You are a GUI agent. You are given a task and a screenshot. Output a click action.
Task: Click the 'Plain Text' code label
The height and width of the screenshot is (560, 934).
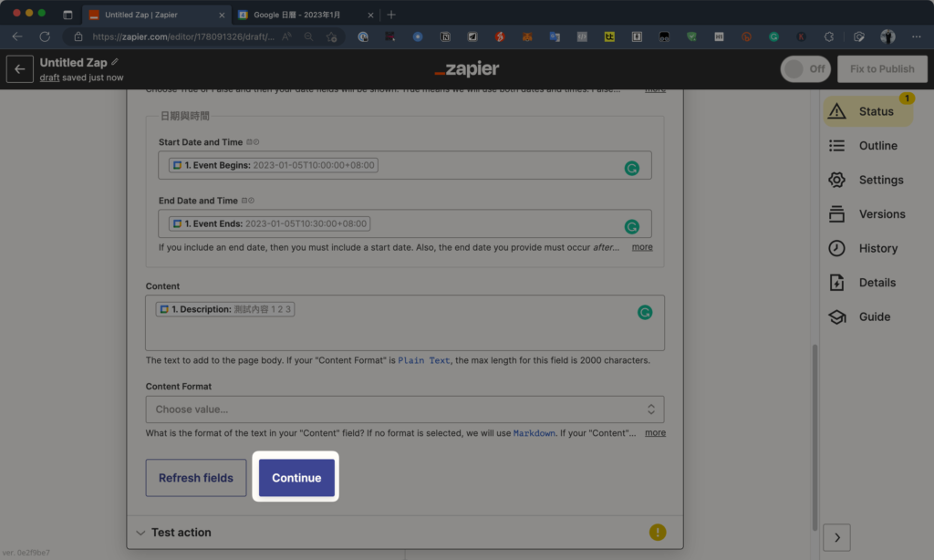(423, 360)
